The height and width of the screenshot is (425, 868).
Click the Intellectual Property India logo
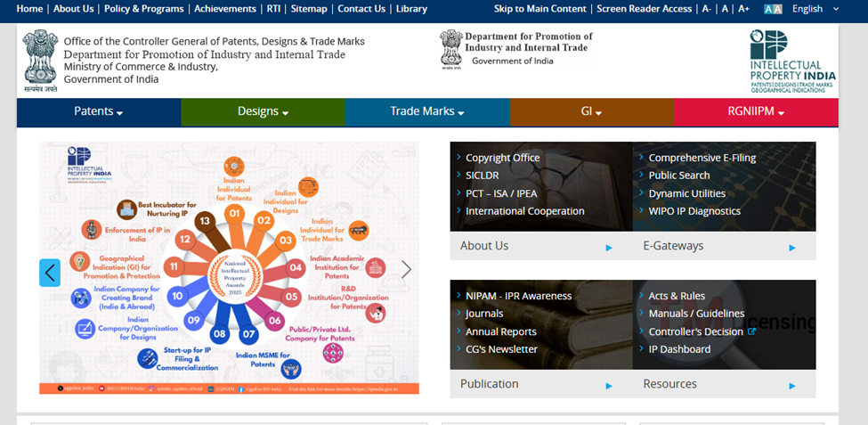tap(792, 61)
